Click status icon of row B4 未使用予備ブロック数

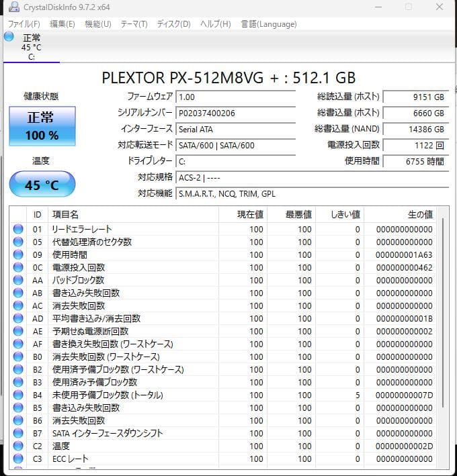pyautogui.click(x=18, y=395)
